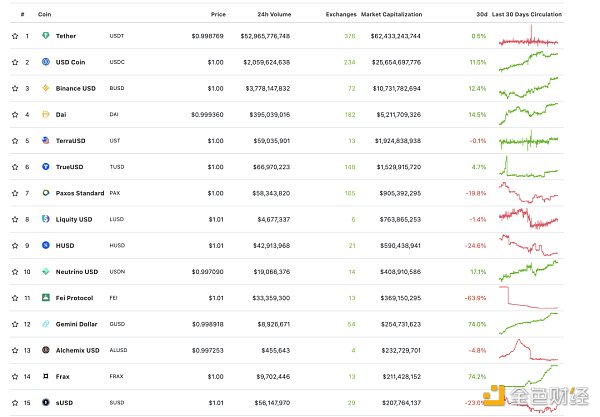Toggle favorite star for Tether
This screenshot has width=600, height=417.
coord(15,36)
